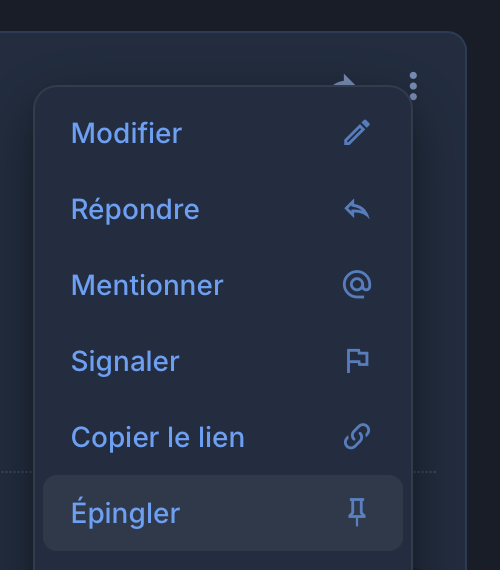This screenshot has width=500, height=570.
Task: Choose Répondre from the context menu
Action: coord(223,209)
